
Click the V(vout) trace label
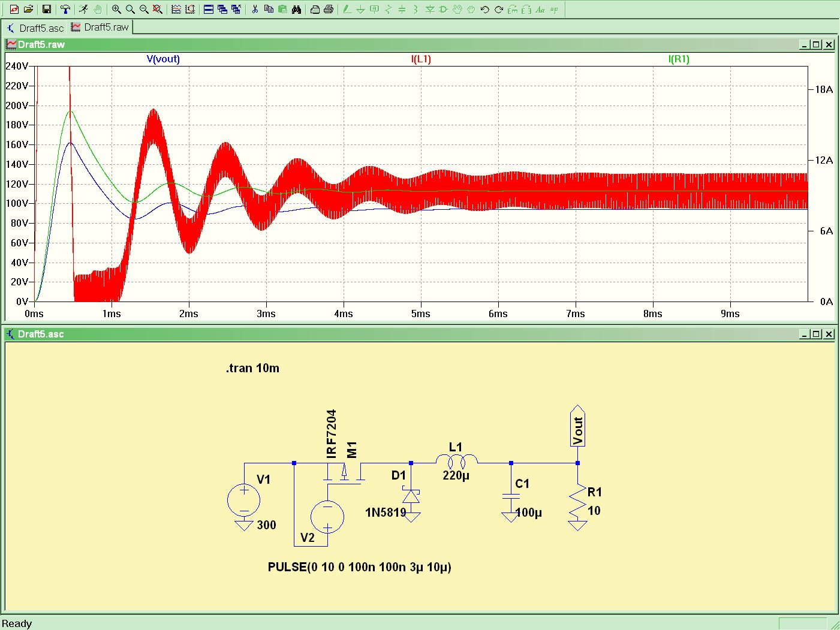(163, 59)
